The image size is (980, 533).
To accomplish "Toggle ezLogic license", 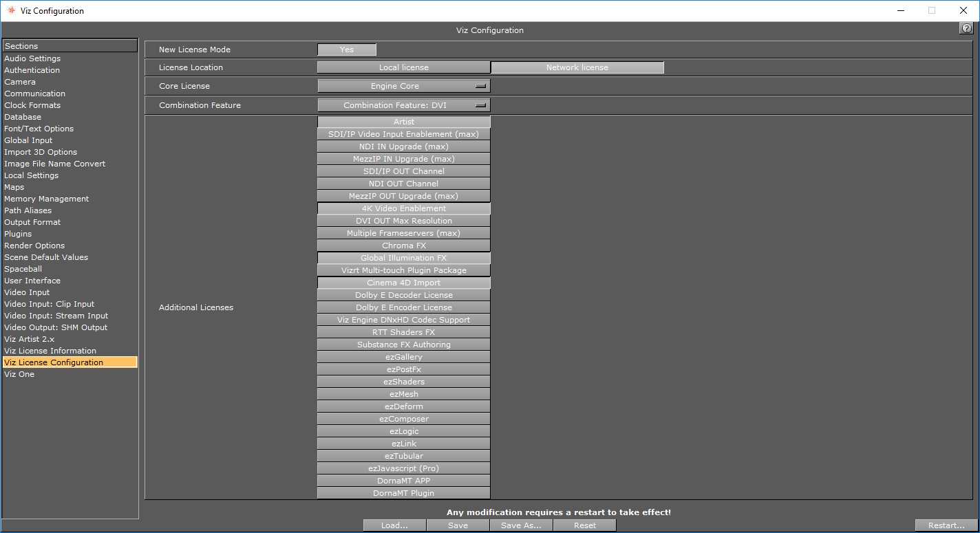I will coord(404,431).
